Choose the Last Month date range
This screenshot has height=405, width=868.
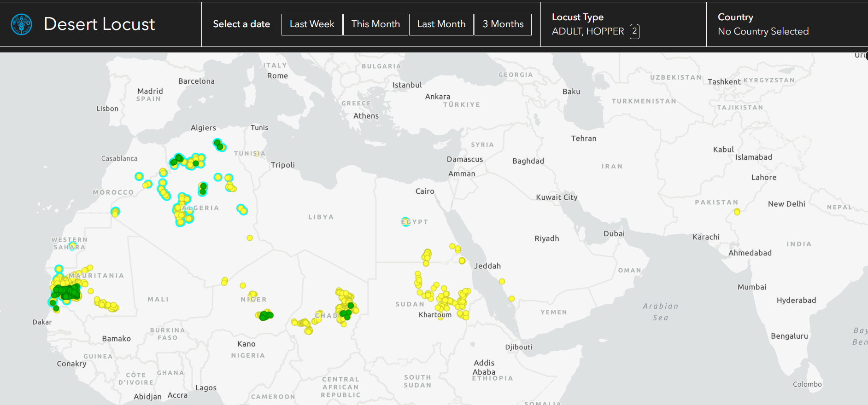click(x=441, y=24)
